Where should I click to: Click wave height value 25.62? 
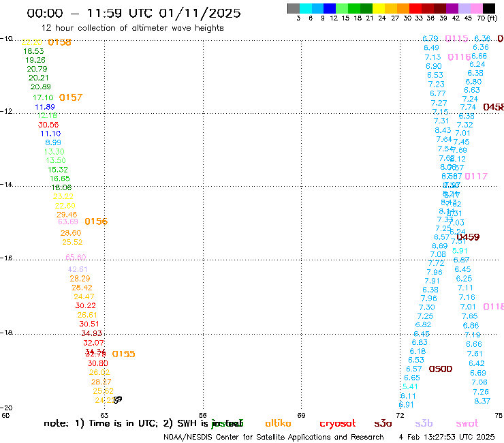pos(103,391)
